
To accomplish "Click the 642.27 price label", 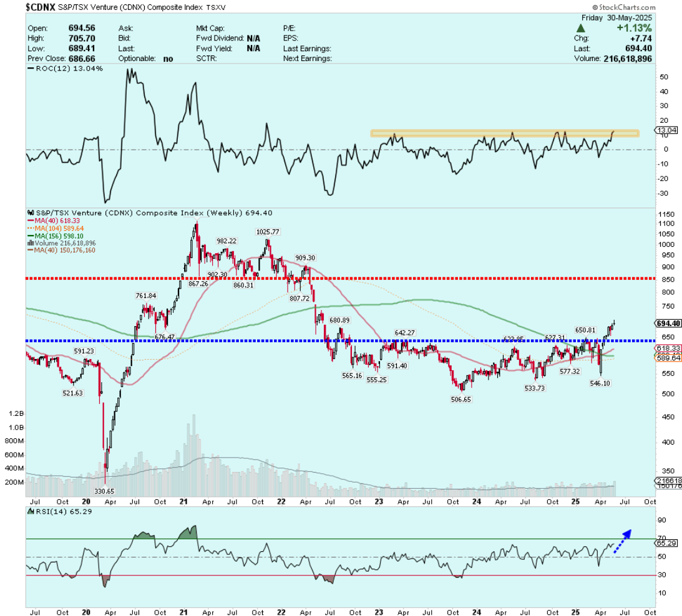I will 404,332.
